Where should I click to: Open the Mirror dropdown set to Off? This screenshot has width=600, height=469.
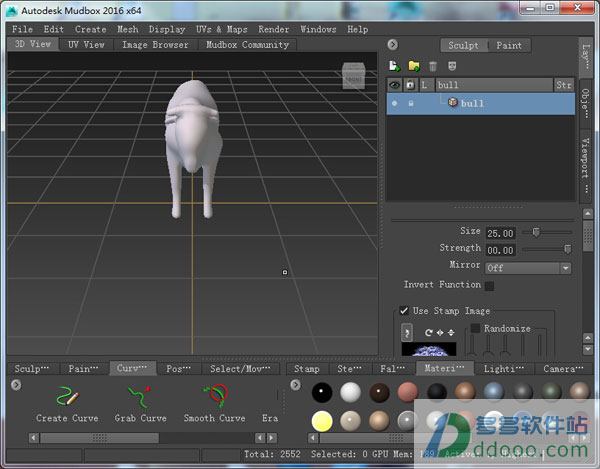point(528,268)
